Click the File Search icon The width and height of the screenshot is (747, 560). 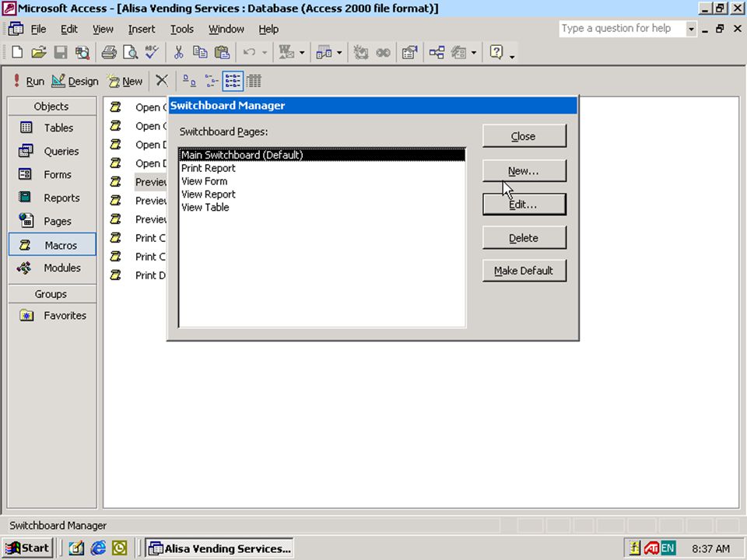pyautogui.click(x=82, y=52)
